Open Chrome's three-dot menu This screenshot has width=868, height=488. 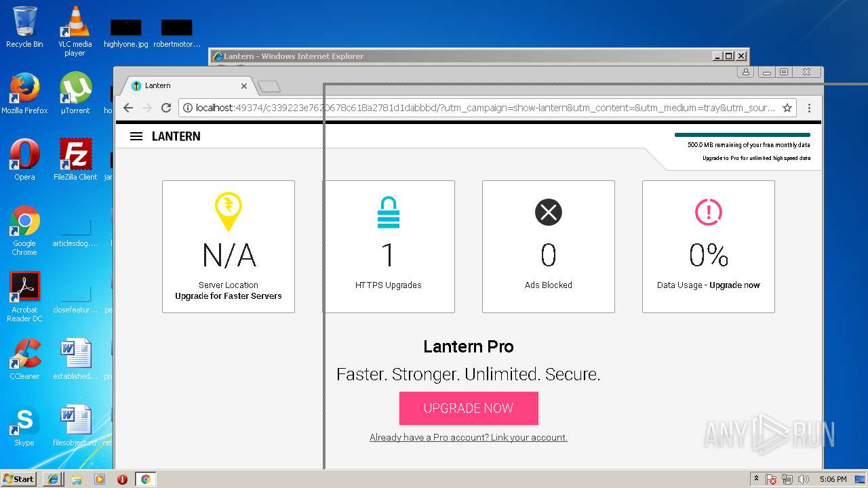click(x=809, y=108)
